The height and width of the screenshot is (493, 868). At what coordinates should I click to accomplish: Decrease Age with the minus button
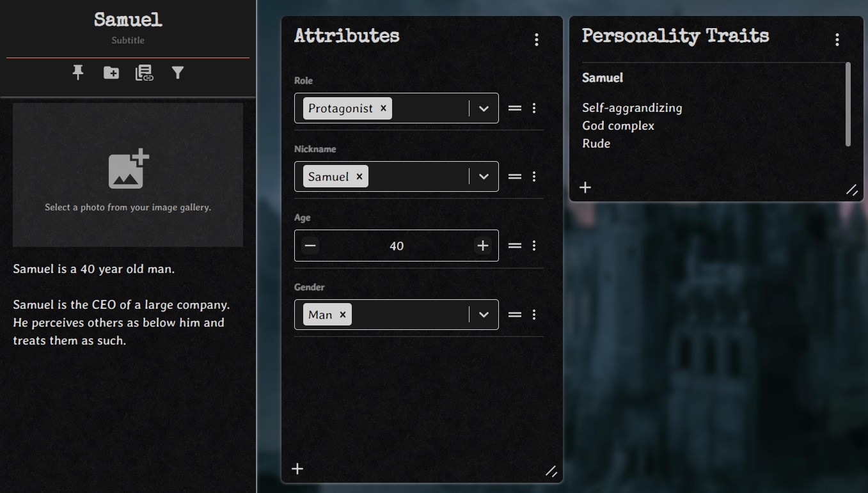pyautogui.click(x=310, y=246)
